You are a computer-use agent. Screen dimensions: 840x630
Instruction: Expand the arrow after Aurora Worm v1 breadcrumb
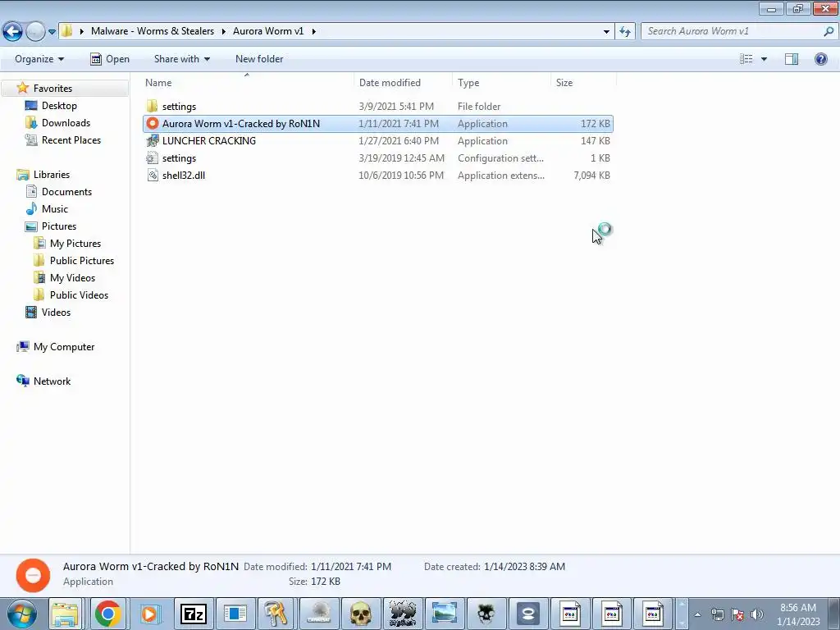[313, 31]
